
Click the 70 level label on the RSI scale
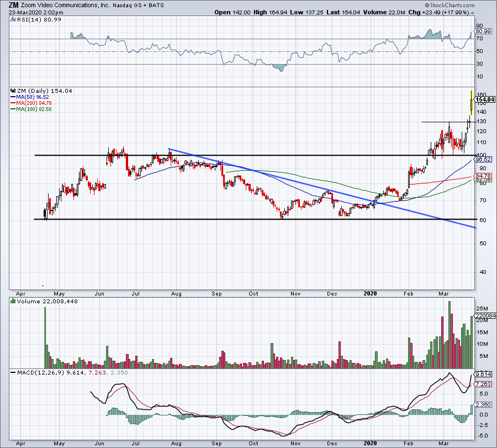(x=479, y=39)
